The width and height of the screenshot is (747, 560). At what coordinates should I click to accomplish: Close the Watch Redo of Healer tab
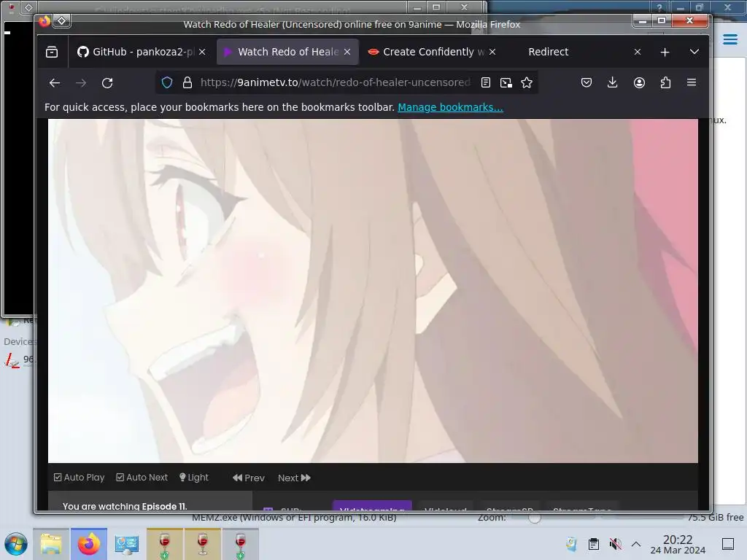[347, 52]
